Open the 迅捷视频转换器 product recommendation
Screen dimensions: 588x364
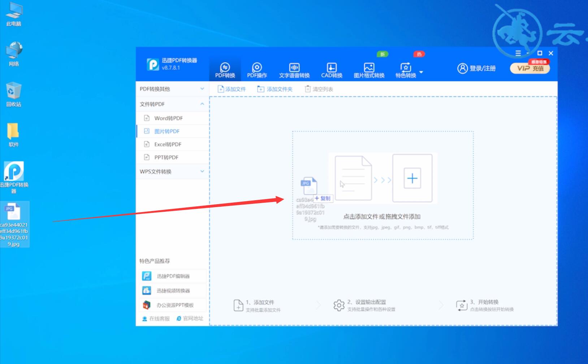(173, 290)
